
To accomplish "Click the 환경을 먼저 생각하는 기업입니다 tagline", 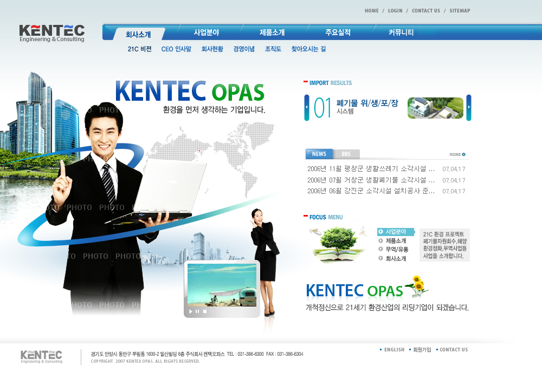I will 214,110.
